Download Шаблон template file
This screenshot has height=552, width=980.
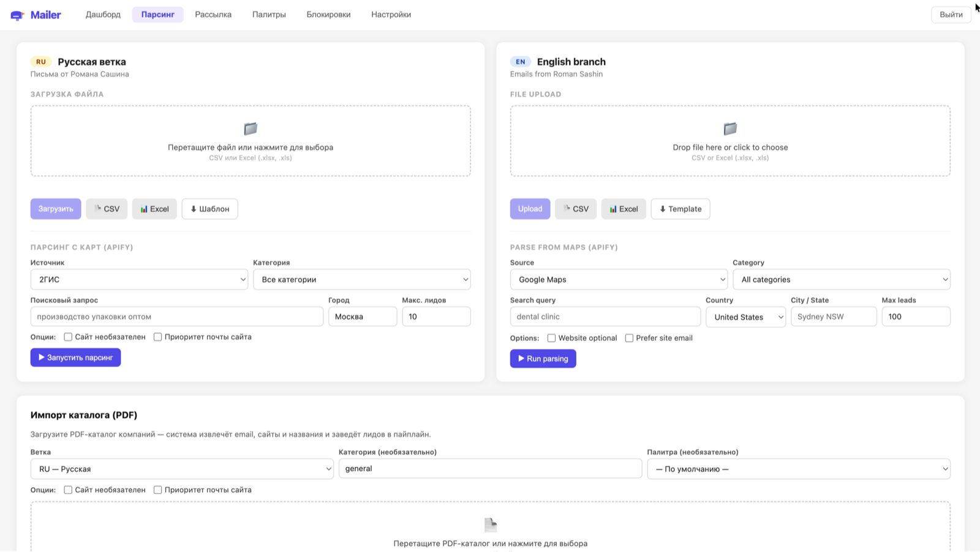pos(209,209)
